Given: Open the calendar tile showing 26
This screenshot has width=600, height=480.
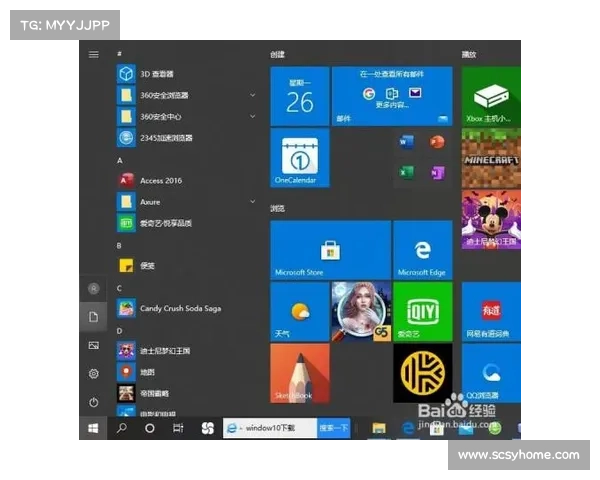Looking at the screenshot, I should [x=300, y=96].
